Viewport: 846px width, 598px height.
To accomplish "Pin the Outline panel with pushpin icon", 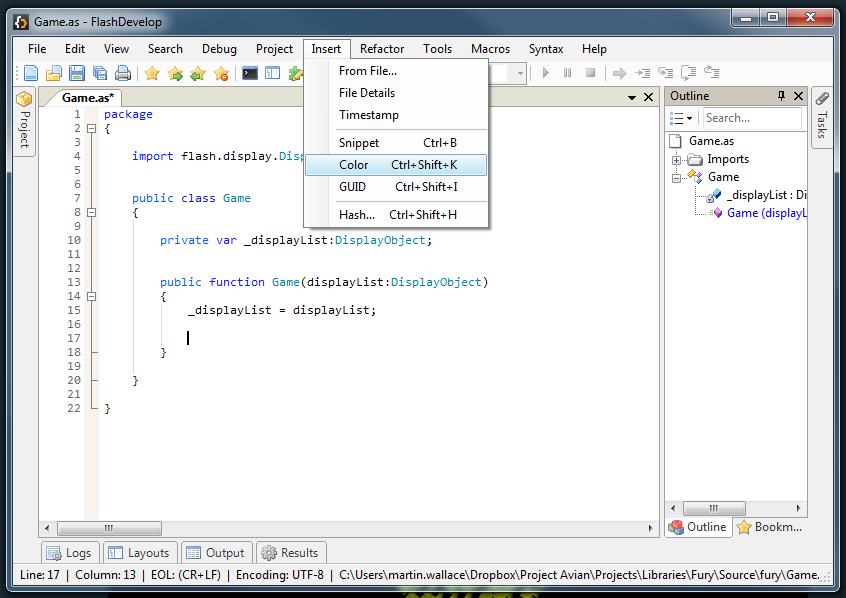I will coord(781,96).
